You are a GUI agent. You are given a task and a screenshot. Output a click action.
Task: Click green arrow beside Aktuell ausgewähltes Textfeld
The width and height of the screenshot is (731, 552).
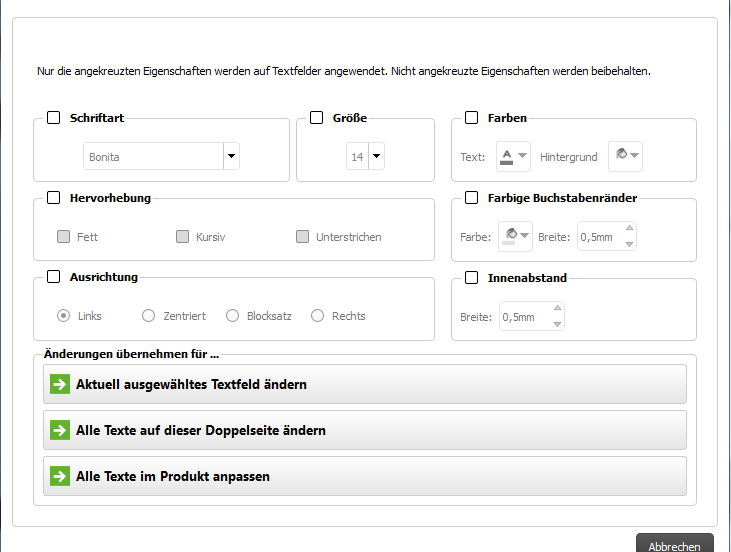(x=60, y=384)
